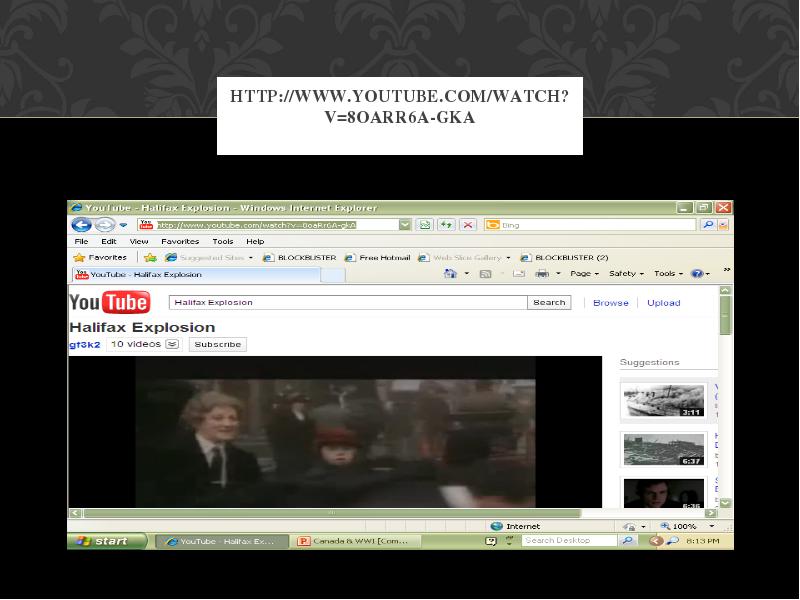
Task: Open the first BLOCKBUSTER favorite
Action: tap(299, 258)
